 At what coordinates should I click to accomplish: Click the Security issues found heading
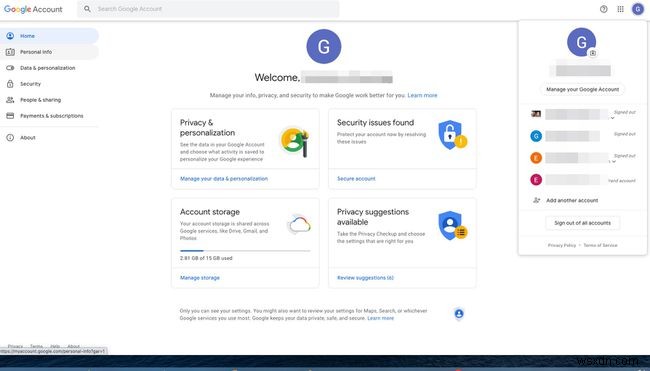coord(375,122)
